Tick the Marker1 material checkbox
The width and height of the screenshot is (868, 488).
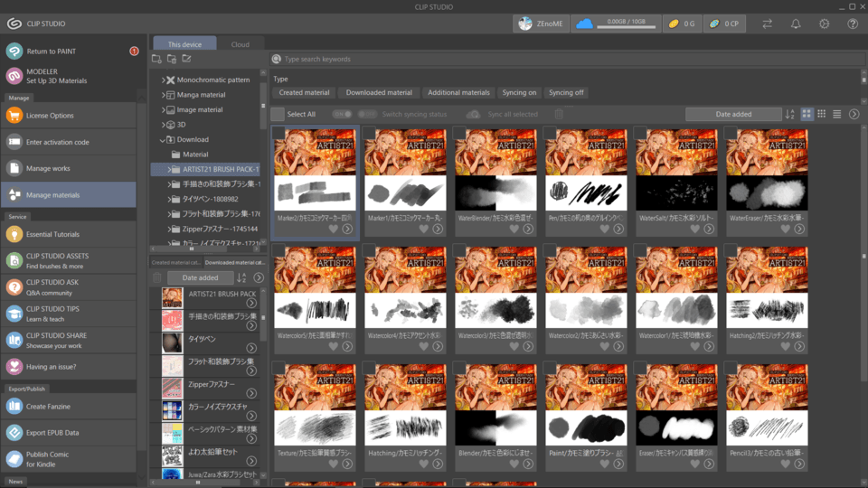tap(369, 133)
